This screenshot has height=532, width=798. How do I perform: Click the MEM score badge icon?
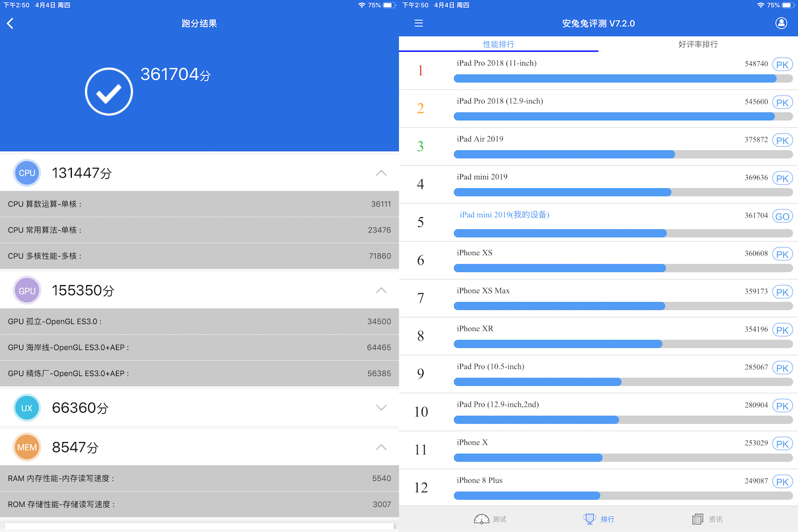pos(27,447)
